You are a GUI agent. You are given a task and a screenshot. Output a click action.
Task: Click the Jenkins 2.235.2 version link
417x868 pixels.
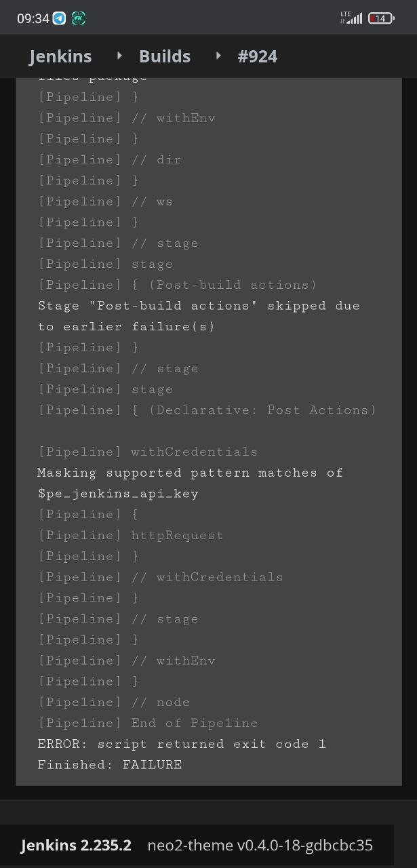76,845
